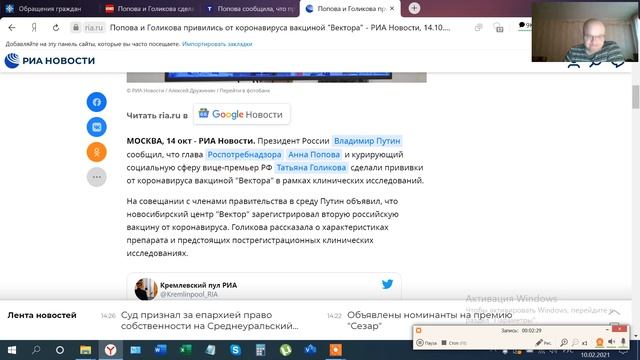Viewport: 640px width, 360px height.
Task: Open Microsoft Excel from the taskbar
Action: point(186,350)
